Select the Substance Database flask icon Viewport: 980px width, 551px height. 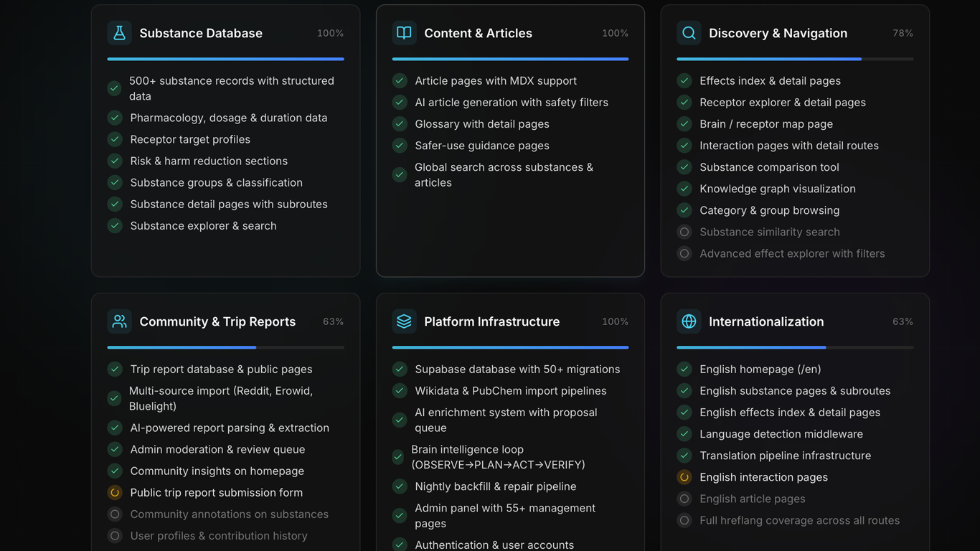point(119,33)
